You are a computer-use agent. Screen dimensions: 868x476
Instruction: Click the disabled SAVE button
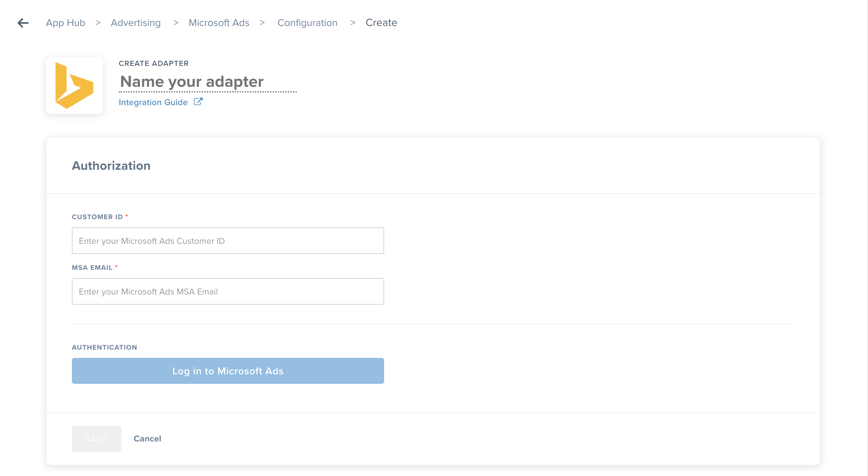coord(96,439)
